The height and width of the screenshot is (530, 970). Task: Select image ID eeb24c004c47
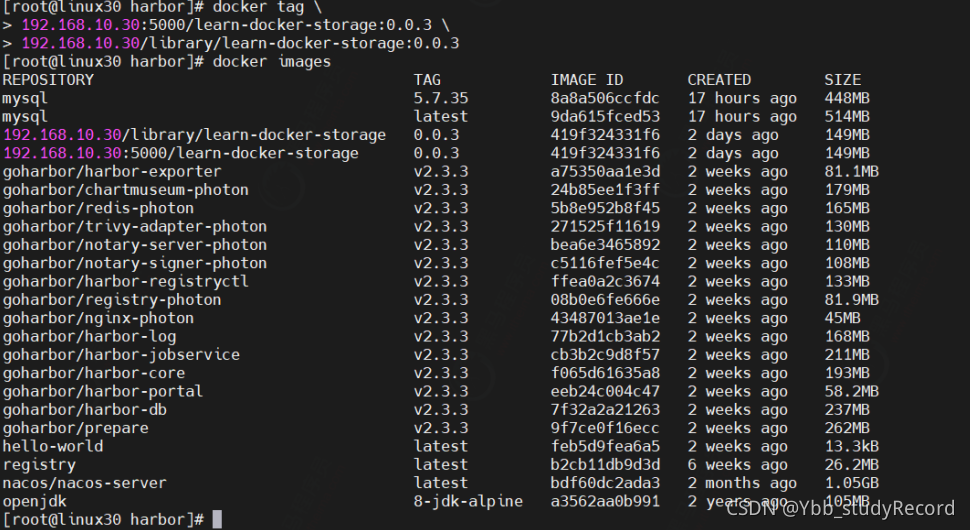pyautogui.click(x=605, y=391)
